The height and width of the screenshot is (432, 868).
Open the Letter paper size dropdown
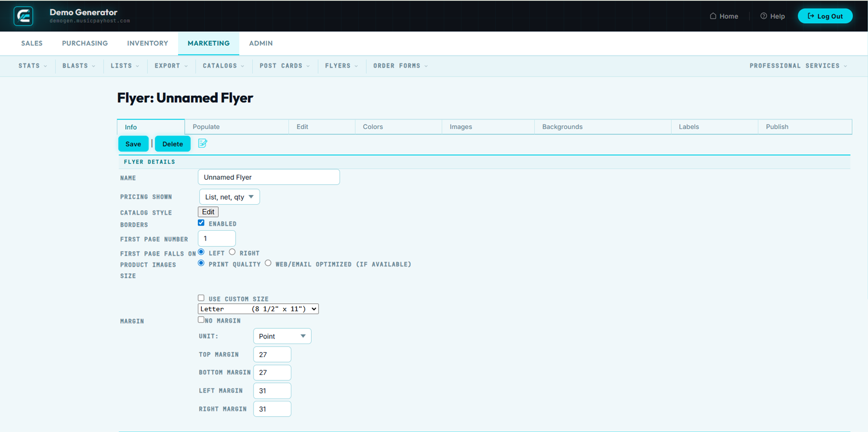(x=258, y=309)
